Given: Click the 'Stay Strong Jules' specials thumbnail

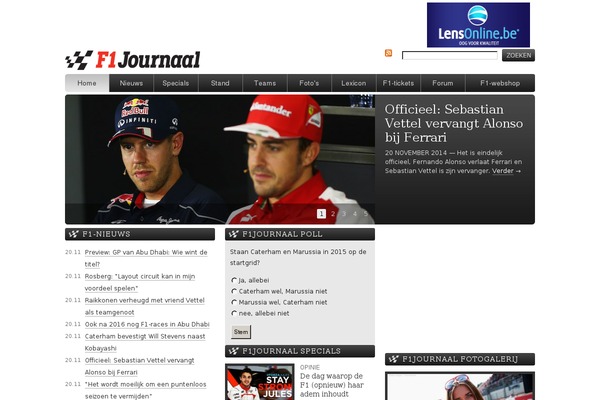Looking at the screenshot, I should 260,382.
